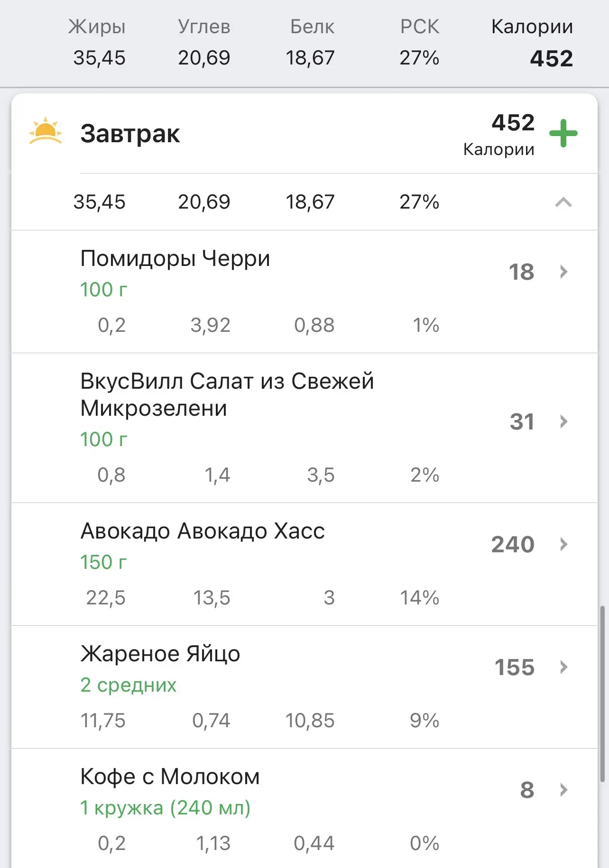
Task: Open the Авокадо Авокадо Хасс item
Action: (x=203, y=531)
